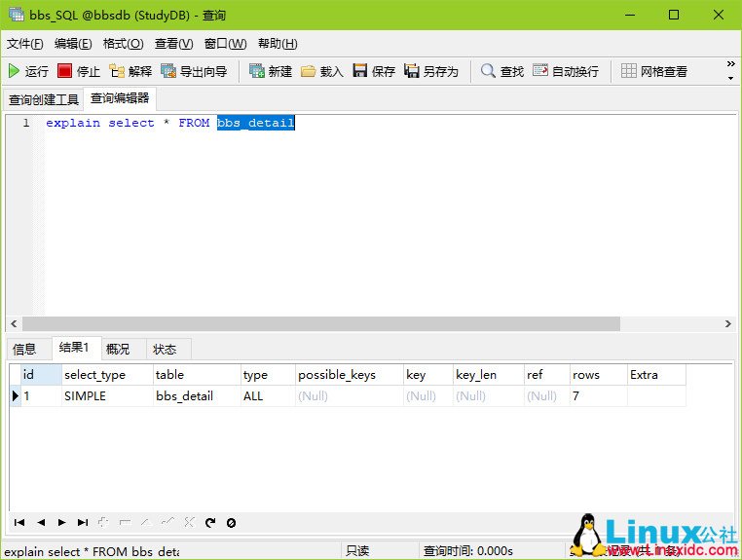Go to the previous record
Image resolution: width=742 pixels, height=560 pixels.
41,523
